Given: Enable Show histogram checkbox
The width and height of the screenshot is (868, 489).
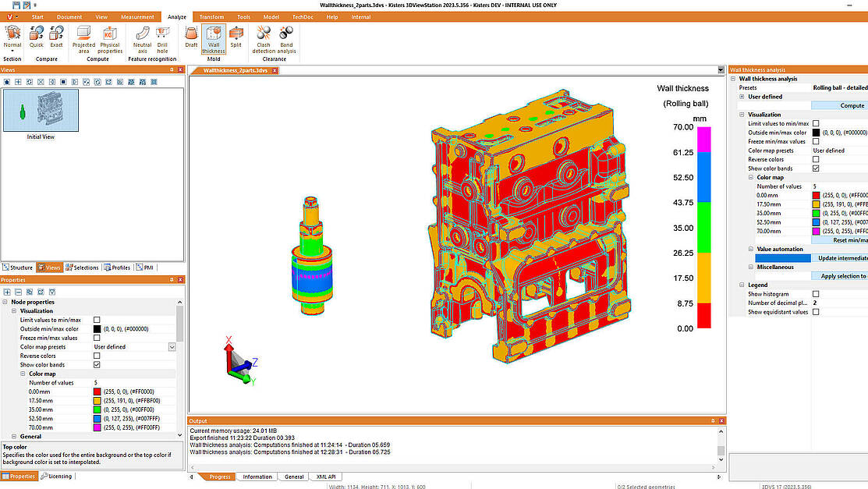Looking at the screenshot, I should [816, 294].
